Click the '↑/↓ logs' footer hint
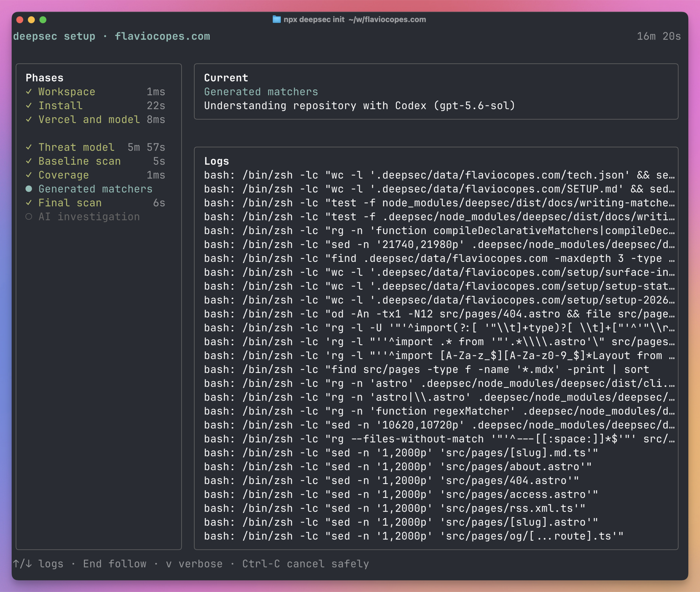 point(38,564)
